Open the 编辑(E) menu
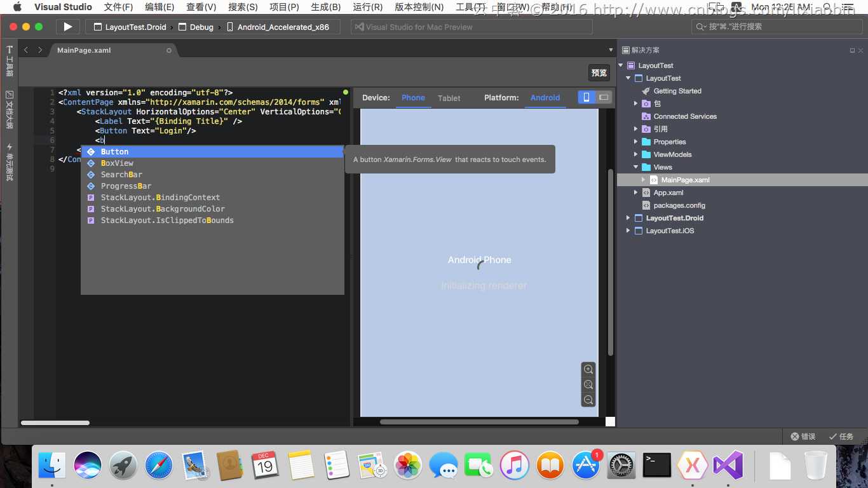Viewport: 868px width, 488px height. (159, 7)
